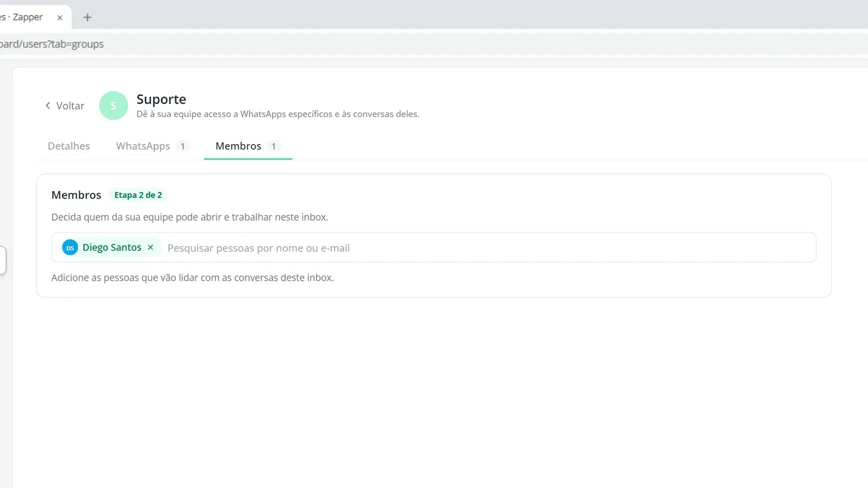Click the Membros tab count badge

pyautogui.click(x=273, y=146)
